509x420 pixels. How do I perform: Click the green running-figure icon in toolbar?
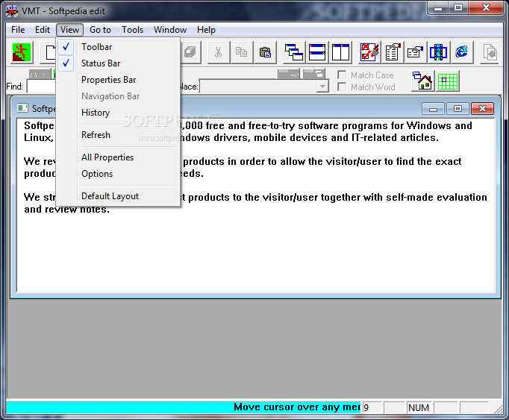click(x=22, y=52)
